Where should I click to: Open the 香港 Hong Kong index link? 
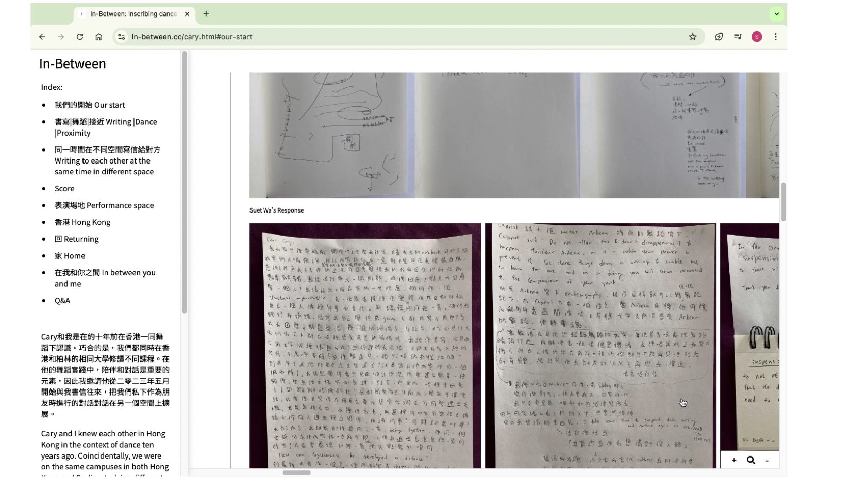click(82, 222)
